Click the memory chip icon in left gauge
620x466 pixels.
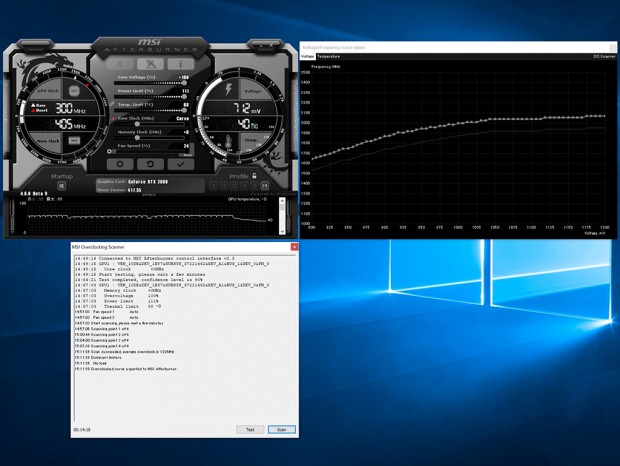(x=74, y=140)
